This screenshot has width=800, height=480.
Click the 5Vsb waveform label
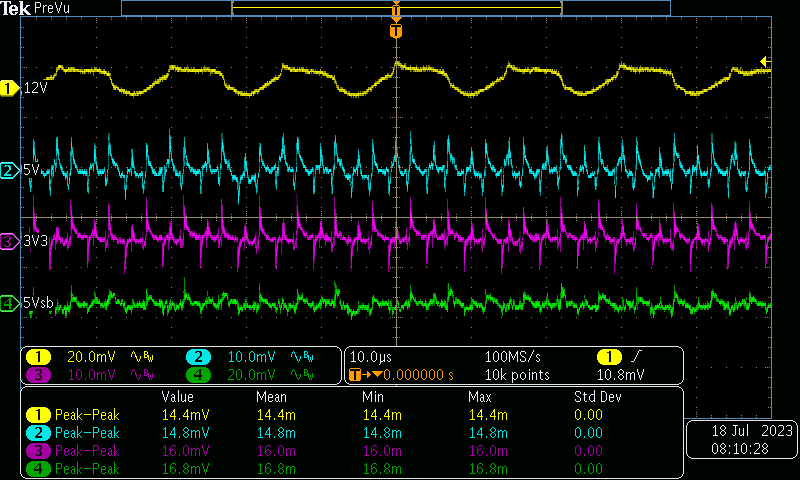(x=38, y=303)
